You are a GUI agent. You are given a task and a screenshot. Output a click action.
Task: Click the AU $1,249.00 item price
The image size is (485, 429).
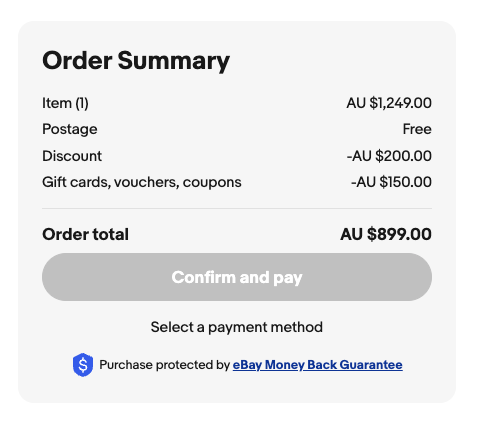pyautogui.click(x=389, y=103)
